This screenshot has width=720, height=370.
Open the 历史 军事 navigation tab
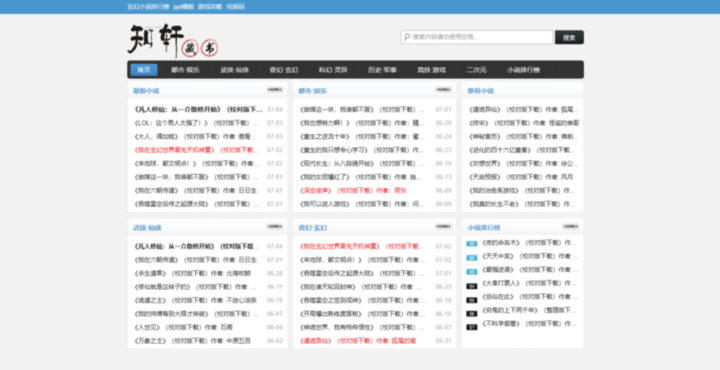click(x=382, y=70)
